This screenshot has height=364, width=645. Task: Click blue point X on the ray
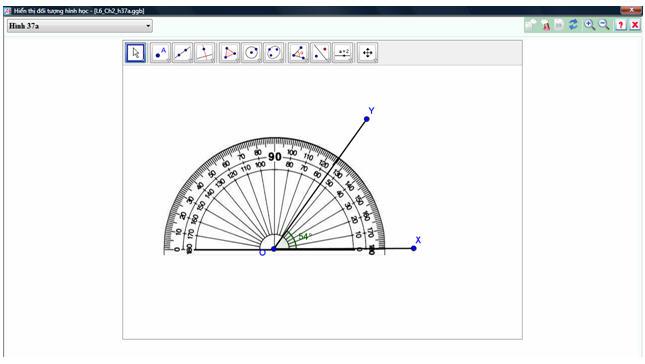[414, 248]
